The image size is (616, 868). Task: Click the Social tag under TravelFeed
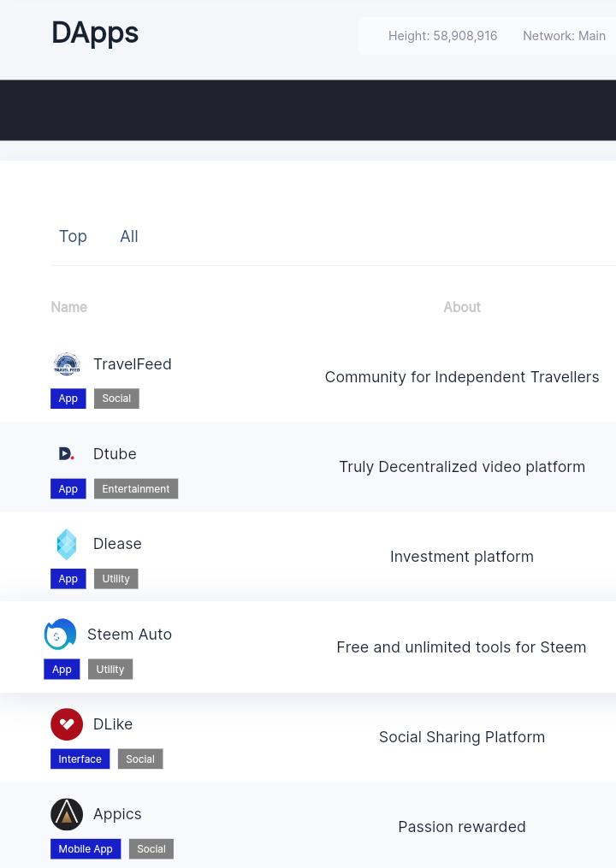coord(116,399)
